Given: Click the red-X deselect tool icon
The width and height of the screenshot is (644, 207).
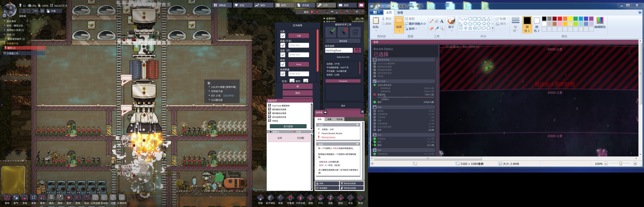Looking at the screenshot, I should click(x=343, y=32).
